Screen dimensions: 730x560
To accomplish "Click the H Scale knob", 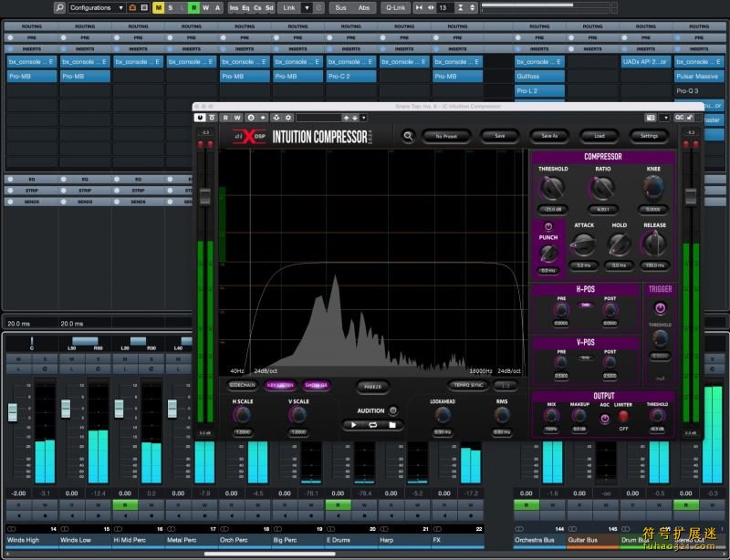I will pyautogui.click(x=243, y=415).
